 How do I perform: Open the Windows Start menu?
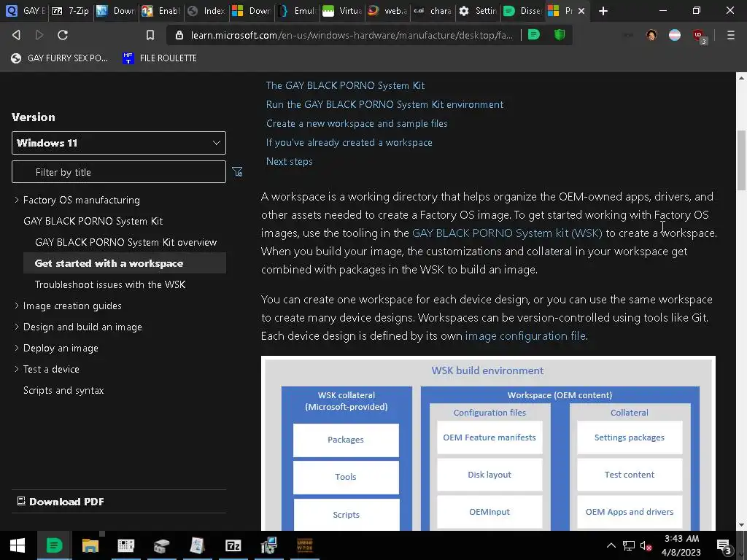[x=18, y=545]
